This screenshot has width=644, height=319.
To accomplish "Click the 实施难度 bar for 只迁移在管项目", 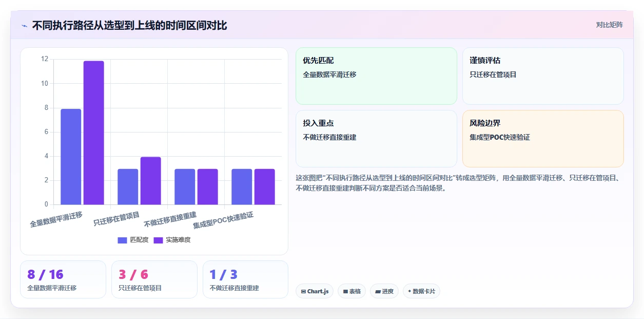I will pos(151,181).
